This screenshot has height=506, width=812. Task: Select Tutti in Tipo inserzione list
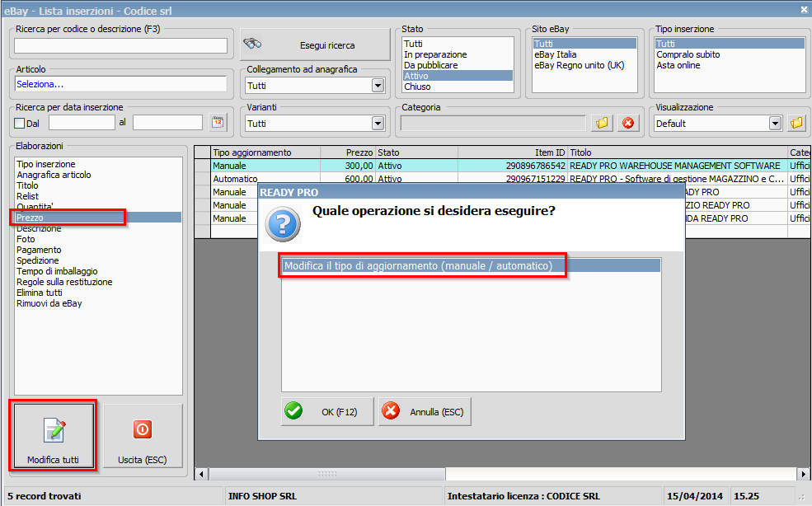click(730, 44)
